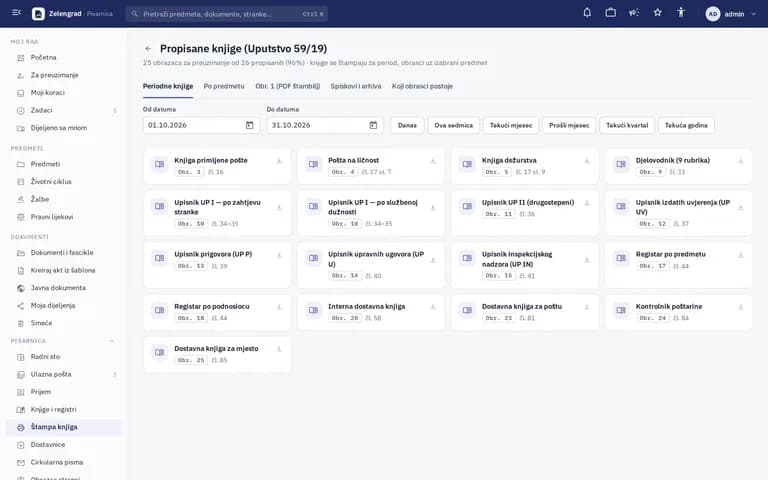The height and width of the screenshot is (480, 768).
Task: Set period to Tekuća godina
Action: coord(686,125)
